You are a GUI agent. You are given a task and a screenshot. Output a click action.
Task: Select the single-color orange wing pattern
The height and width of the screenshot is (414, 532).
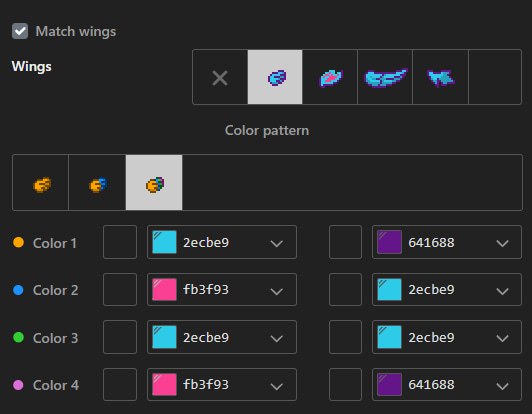click(41, 183)
